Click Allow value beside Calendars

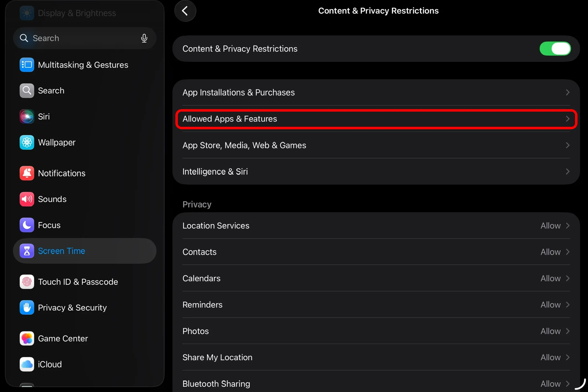(x=550, y=278)
